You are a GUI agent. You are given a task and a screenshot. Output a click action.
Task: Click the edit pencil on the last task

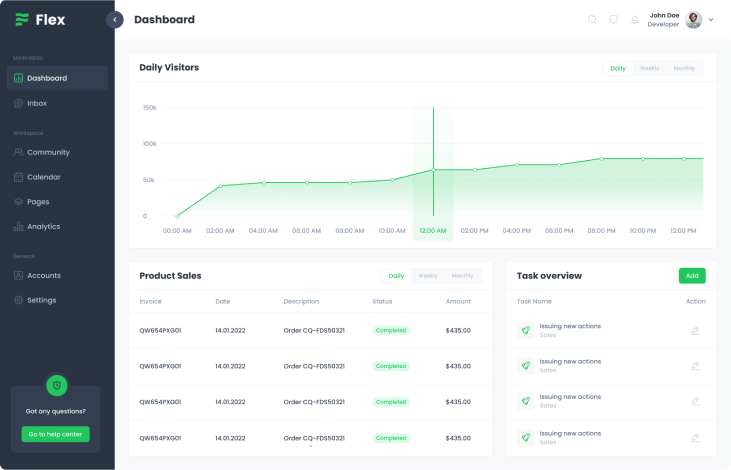(695, 438)
